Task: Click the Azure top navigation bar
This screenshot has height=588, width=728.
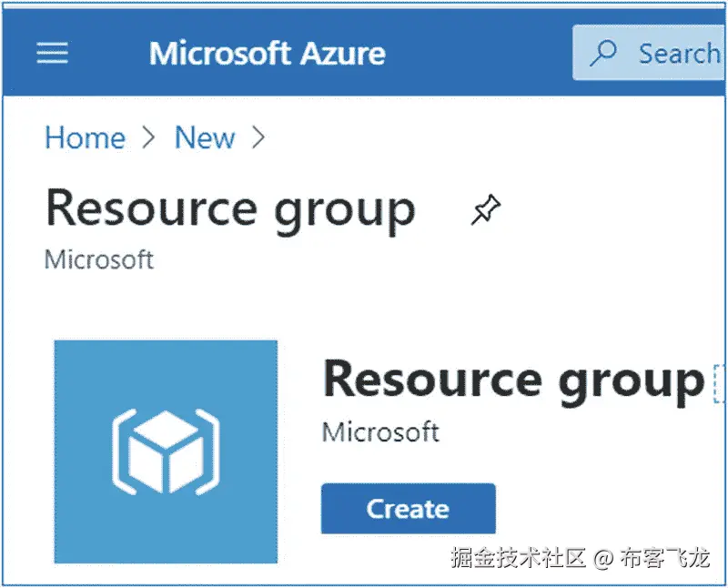Action: [364, 53]
